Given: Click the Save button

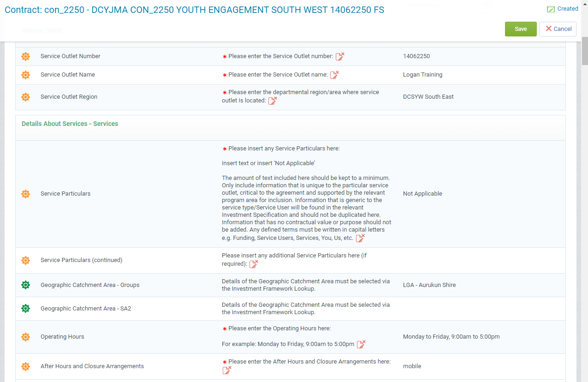Looking at the screenshot, I should pos(520,29).
